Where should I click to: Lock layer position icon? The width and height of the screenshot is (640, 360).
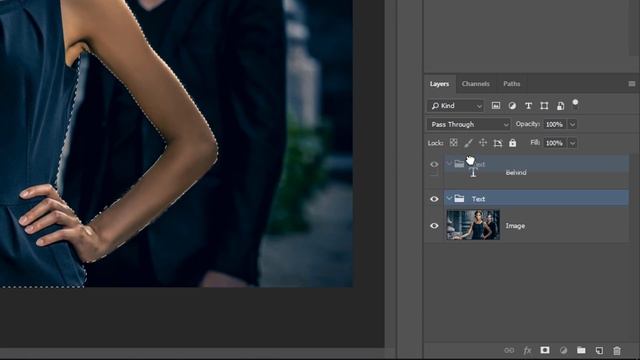point(483,143)
